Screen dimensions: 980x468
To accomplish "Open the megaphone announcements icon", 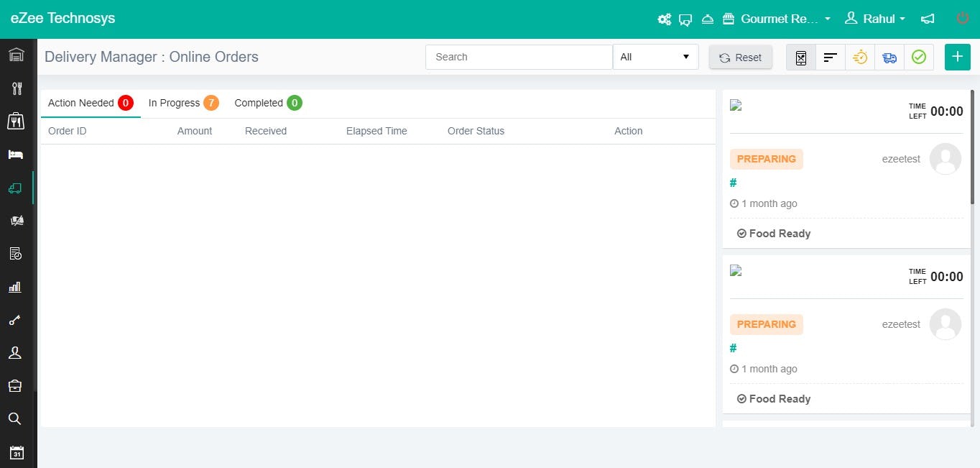I will click(x=928, y=19).
